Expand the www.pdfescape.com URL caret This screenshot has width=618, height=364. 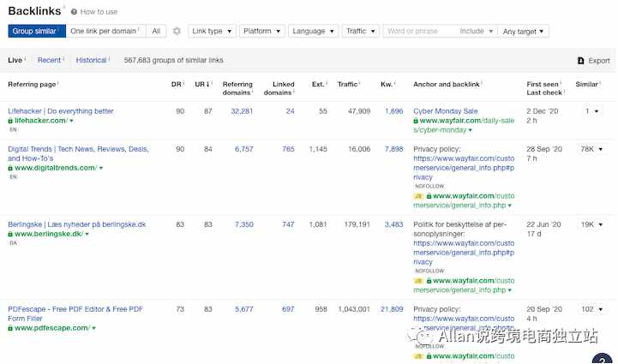(93, 328)
